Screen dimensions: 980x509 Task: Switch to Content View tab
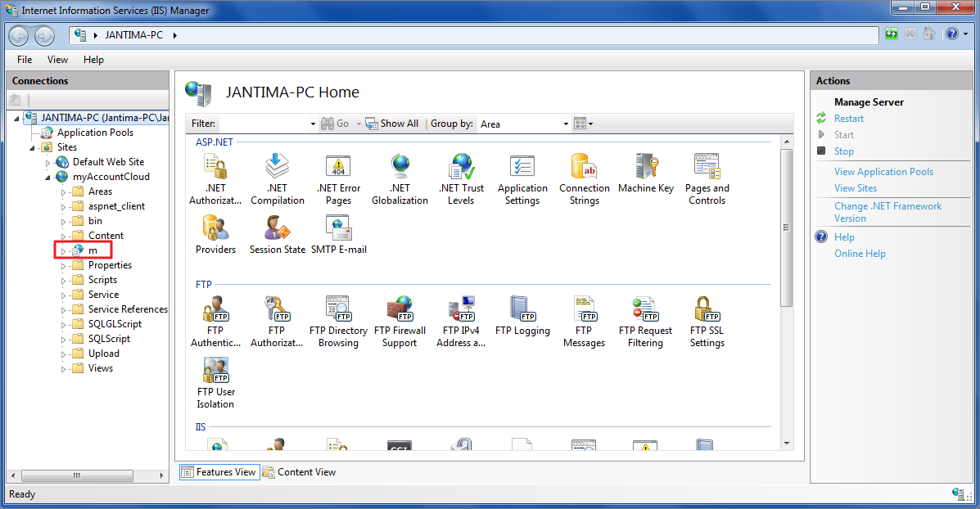click(300, 472)
